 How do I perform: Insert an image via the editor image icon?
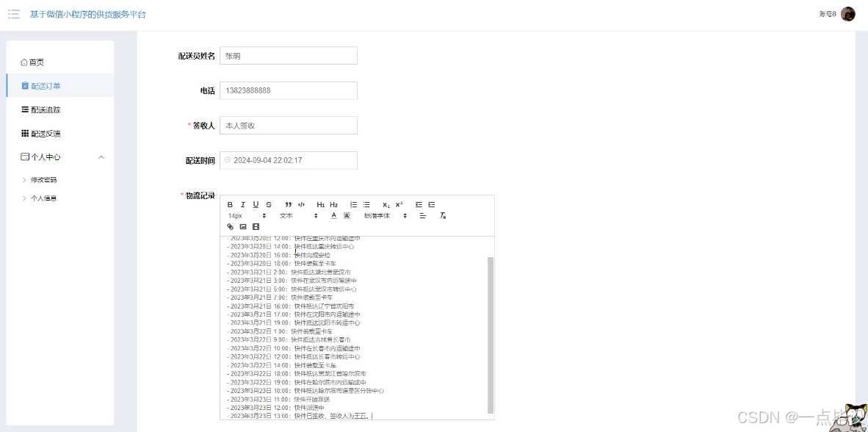(x=242, y=226)
